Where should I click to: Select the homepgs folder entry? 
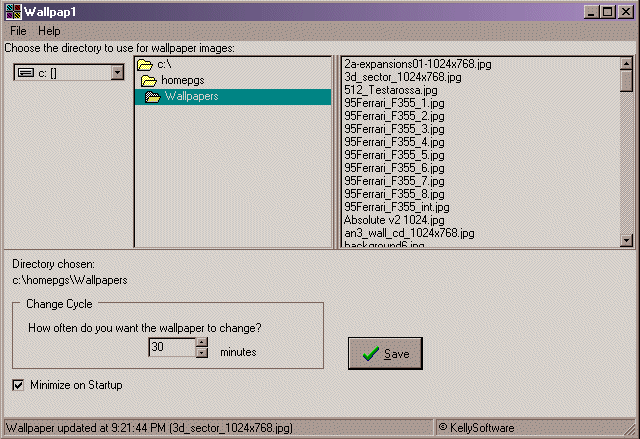tap(233, 80)
